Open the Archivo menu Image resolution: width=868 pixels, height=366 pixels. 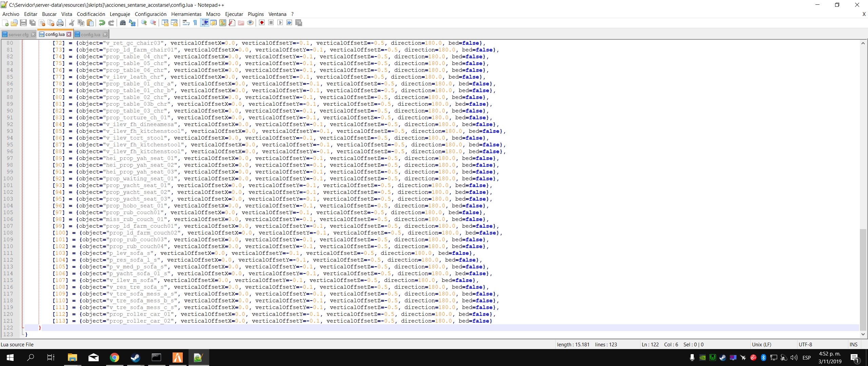[x=11, y=14]
